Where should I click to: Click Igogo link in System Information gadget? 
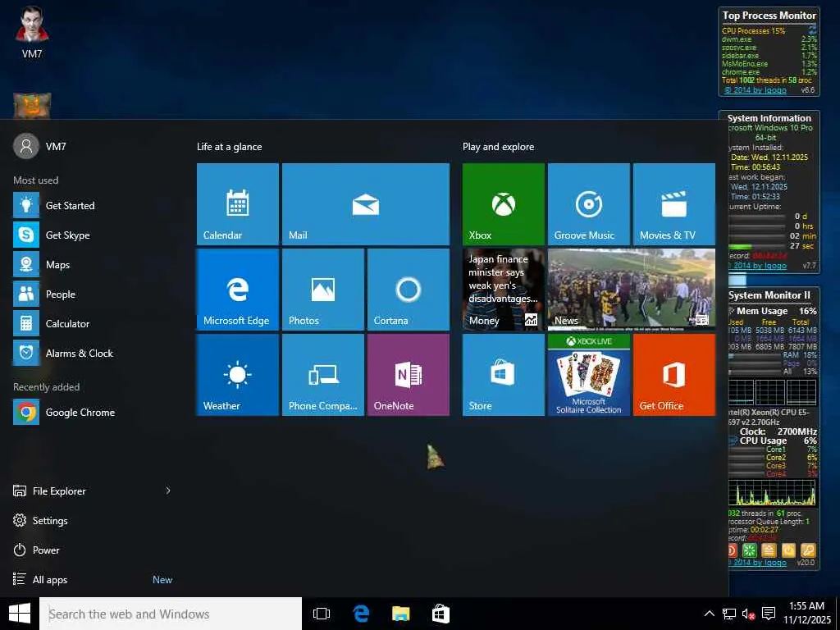tap(759, 265)
